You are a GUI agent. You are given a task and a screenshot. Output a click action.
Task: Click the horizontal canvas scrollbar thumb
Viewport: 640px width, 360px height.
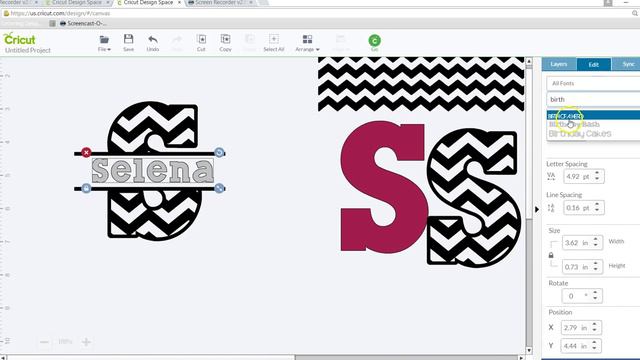pyautogui.click(x=406, y=358)
